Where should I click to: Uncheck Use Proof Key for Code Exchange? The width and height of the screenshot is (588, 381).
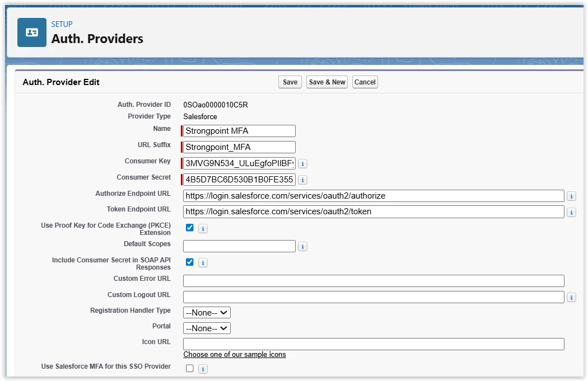pos(190,228)
